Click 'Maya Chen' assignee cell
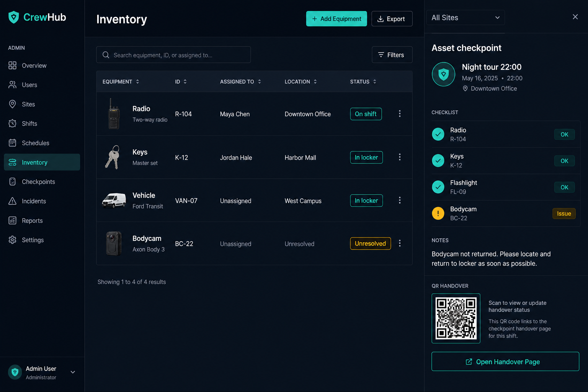This screenshot has width=588, height=392. point(235,114)
